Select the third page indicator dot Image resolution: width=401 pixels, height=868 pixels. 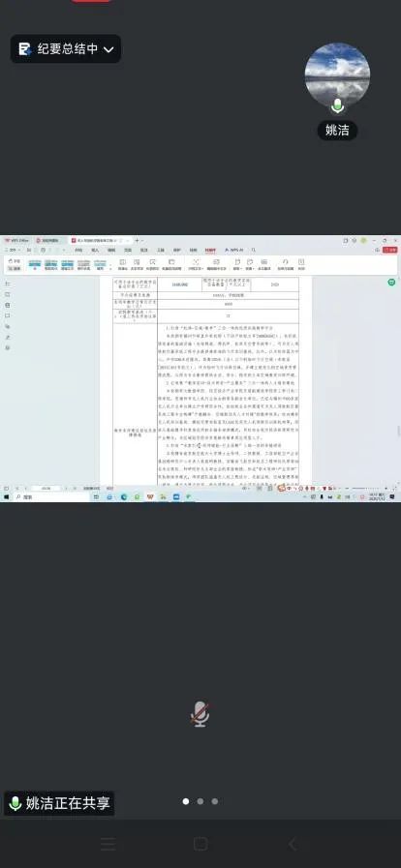coord(214,801)
